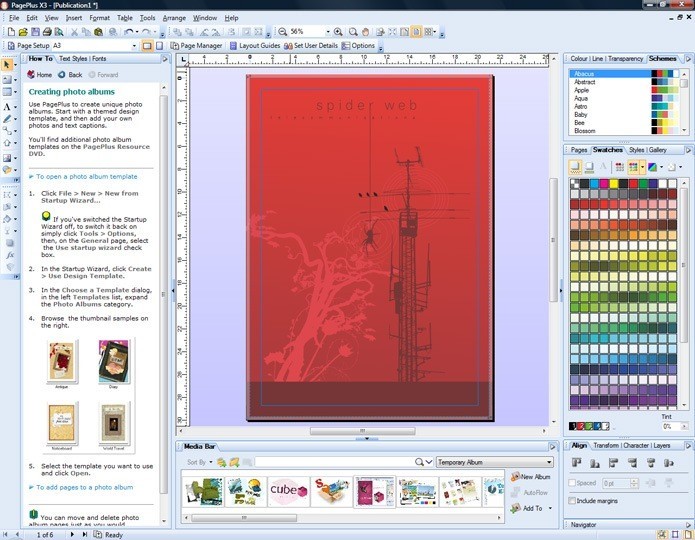
Task: Open Print Preview from the standard toolbar
Action: tap(59, 31)
